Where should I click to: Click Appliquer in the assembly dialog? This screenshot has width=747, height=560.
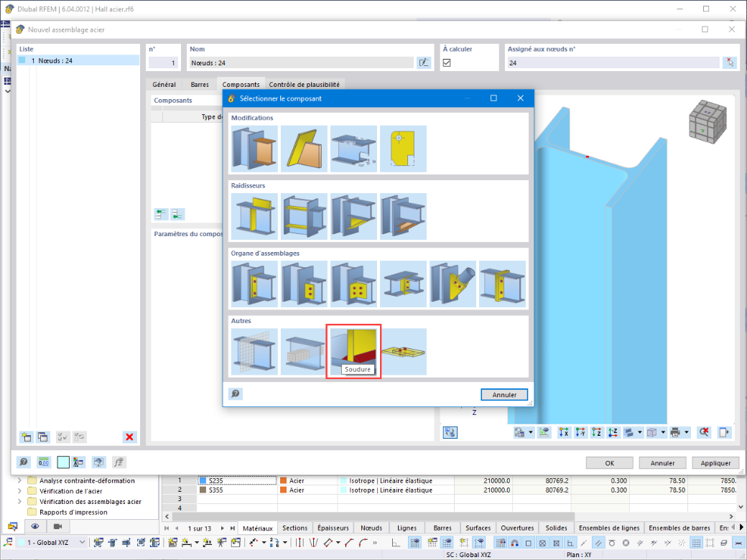[x=715, y=463]
